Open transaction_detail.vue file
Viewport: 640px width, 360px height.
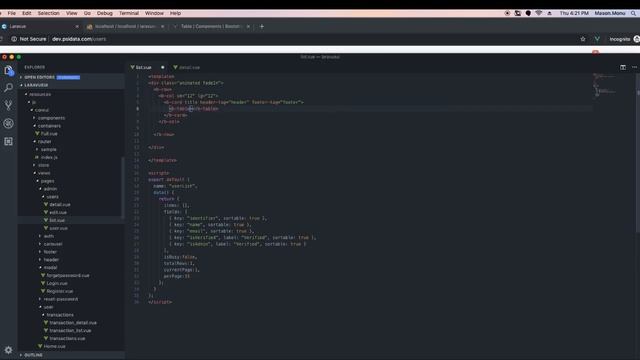click(73, 322)
